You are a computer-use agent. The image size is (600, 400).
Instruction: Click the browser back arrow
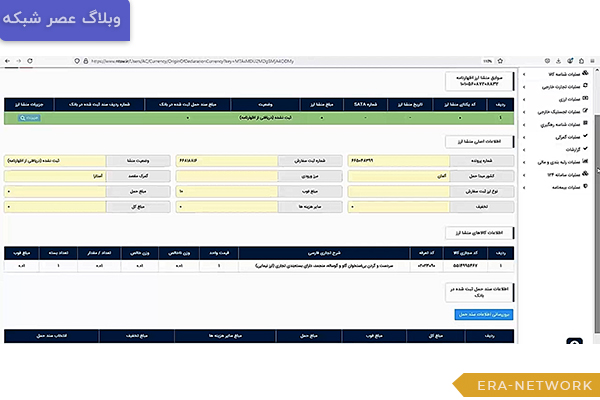pyautogui.click(x=9, y=61)
